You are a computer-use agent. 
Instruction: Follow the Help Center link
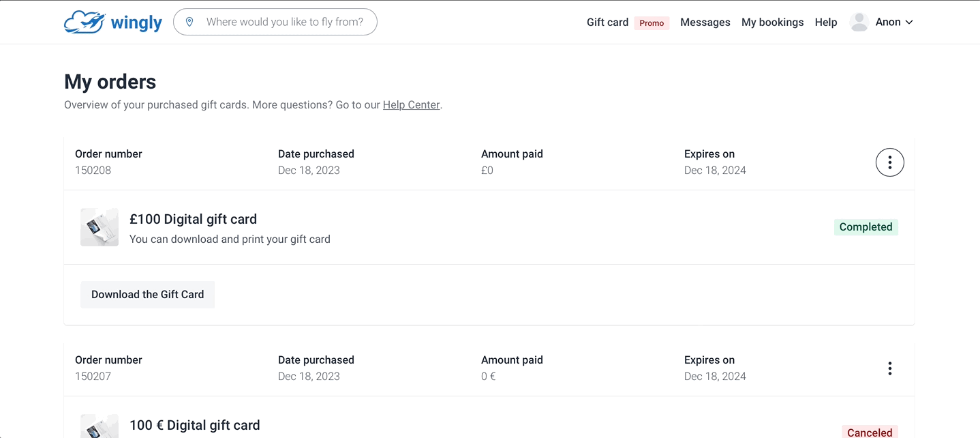click(411, 105)
